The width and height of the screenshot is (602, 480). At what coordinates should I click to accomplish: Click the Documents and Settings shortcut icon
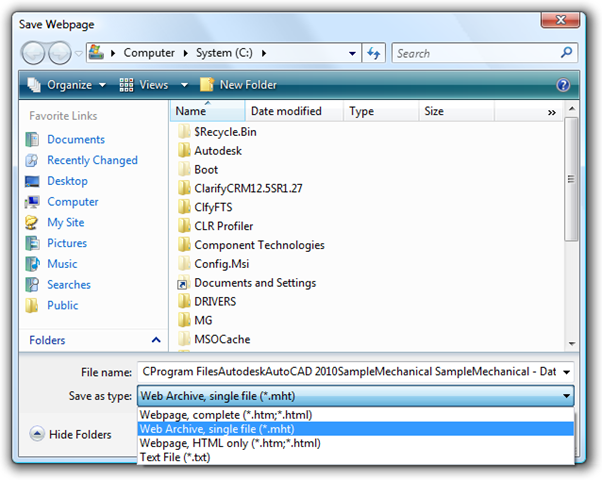[183, 283]
